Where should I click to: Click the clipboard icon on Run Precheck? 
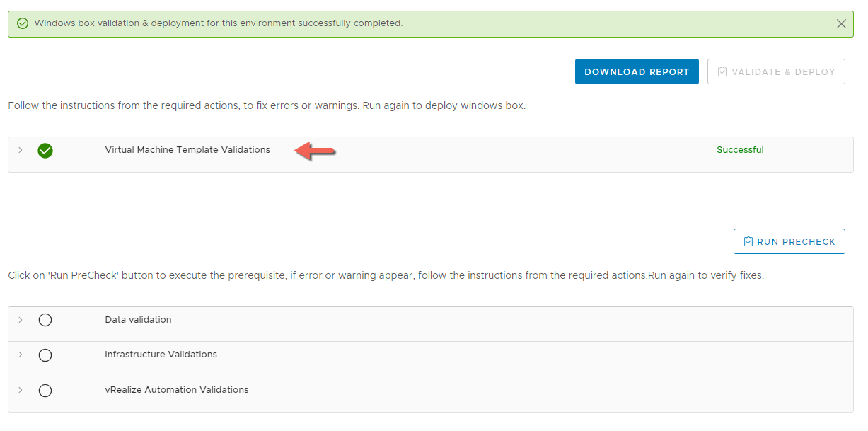pos(748,241)
